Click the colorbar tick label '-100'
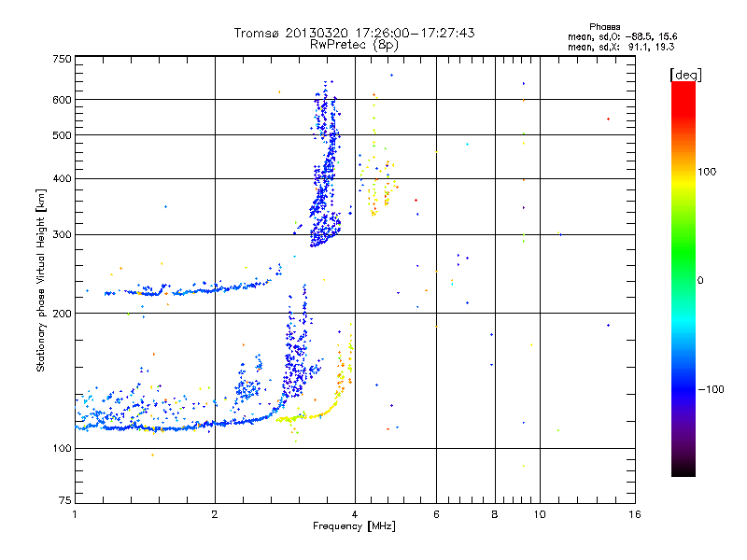This screenshot has width=747, height=560. click(712, 389)
